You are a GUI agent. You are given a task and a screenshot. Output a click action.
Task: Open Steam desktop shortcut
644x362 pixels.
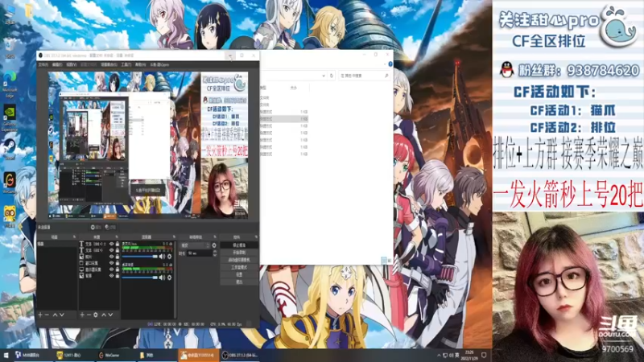(x=10, y=150)
